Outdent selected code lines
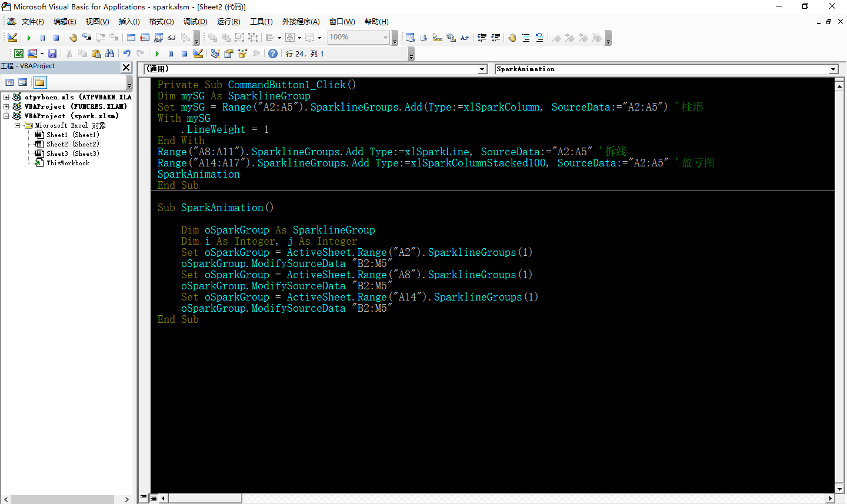847x504 pixels. 496,37
